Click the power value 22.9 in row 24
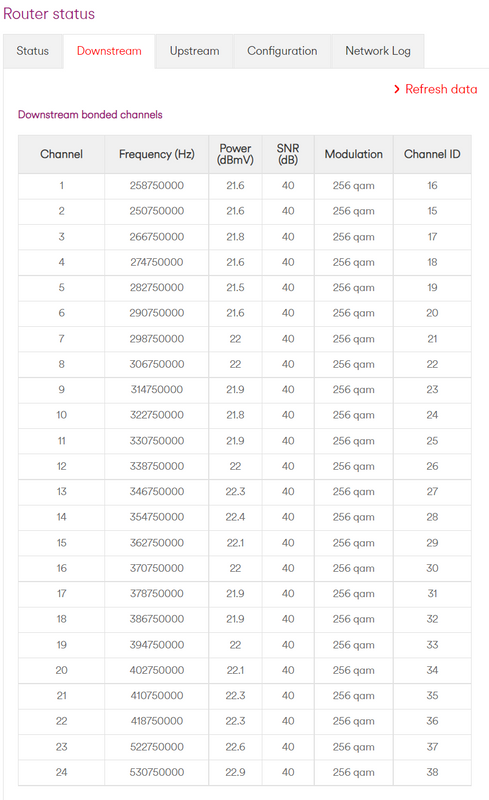Image resolution: width=489 pixels, height=800 pixels. pos(235,772)
